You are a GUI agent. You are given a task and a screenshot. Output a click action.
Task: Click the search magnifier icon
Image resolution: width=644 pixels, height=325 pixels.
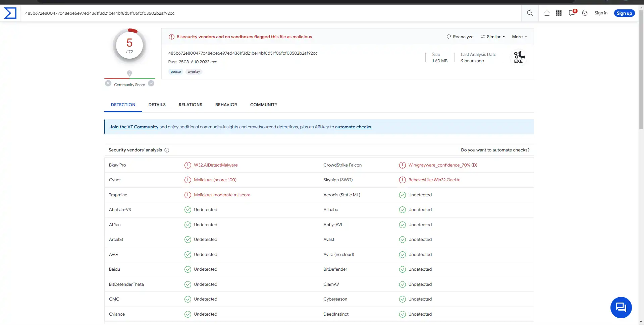530,13
